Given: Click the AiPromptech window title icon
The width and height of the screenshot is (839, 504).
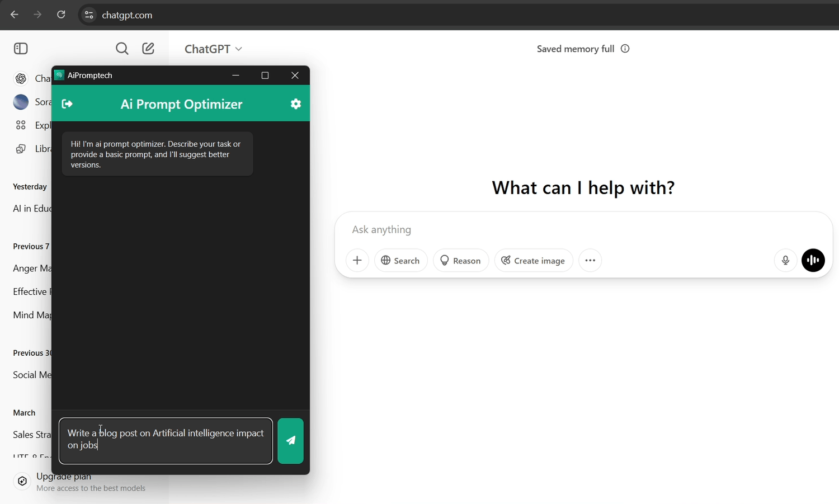Looking at the screenshot, I should (x=59, y=75).
